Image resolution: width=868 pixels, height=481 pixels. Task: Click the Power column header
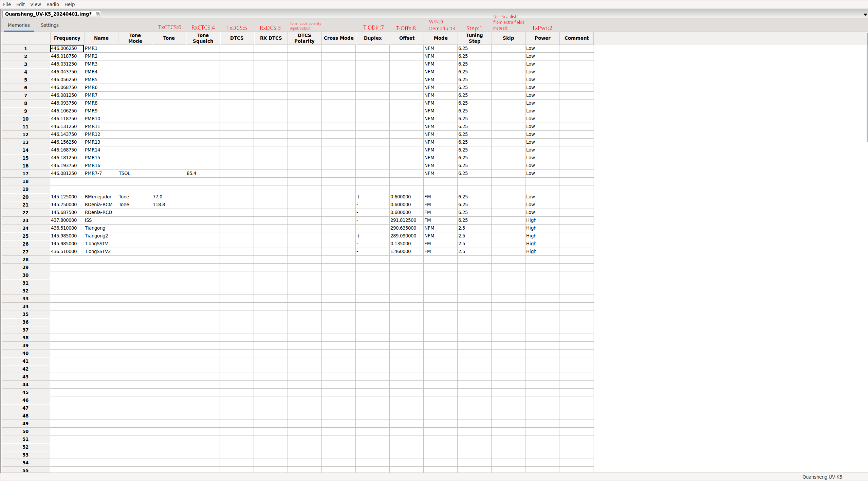click(x=542, y=38)
